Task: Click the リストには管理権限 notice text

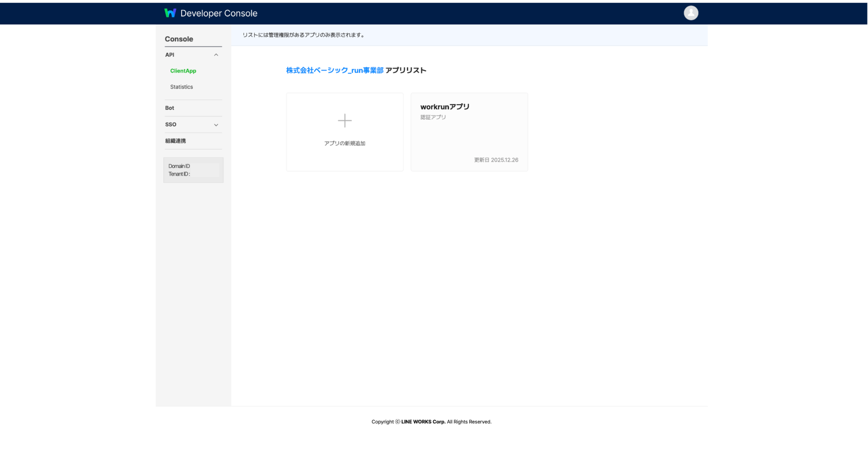Action: [304, 35]
